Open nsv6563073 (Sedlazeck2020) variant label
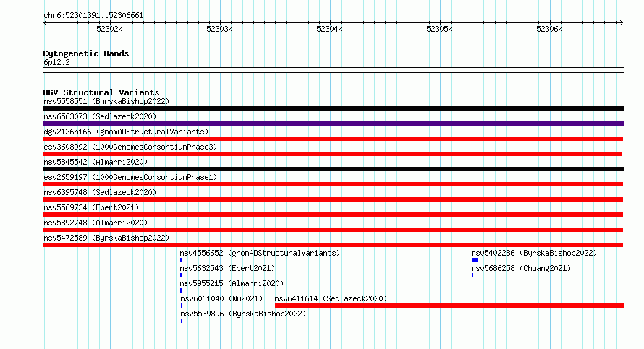This screenshot has height=349, width=644. point(100,116)
